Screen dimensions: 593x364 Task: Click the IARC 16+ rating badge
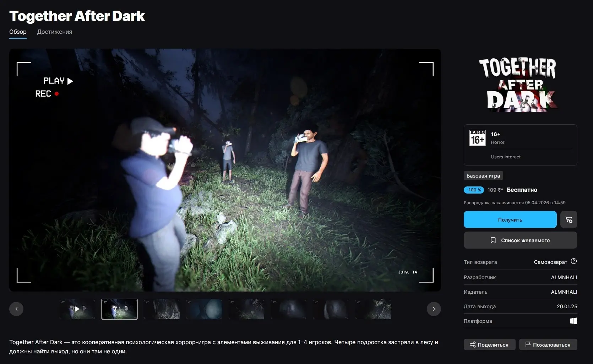click(x=478, y=138)
